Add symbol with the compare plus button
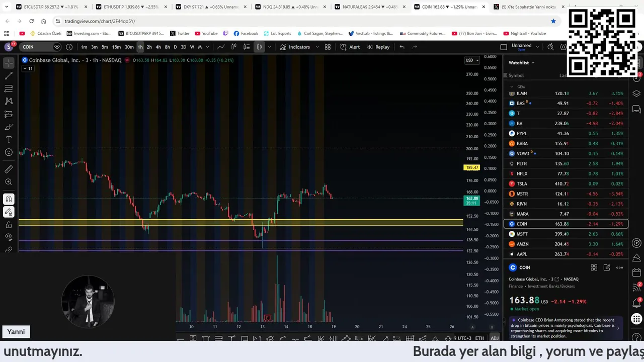The width and height of the screenshot is (644, 362). tap(69, 47)
